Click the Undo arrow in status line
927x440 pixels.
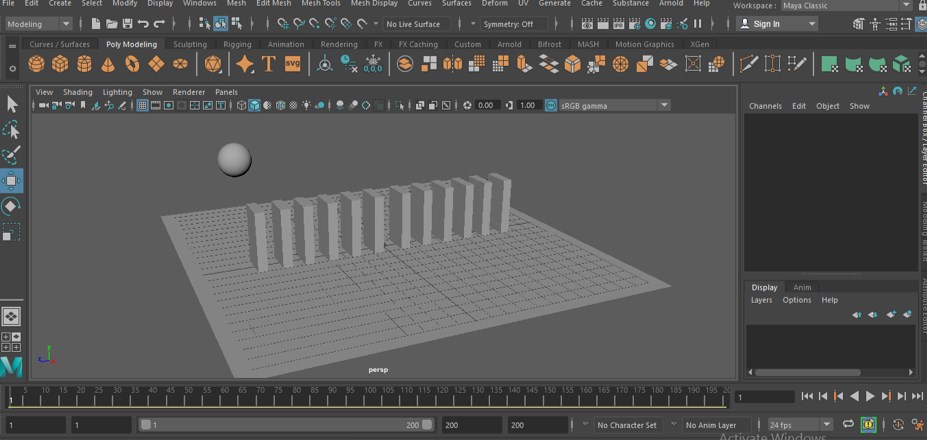(x=143, y=24)
